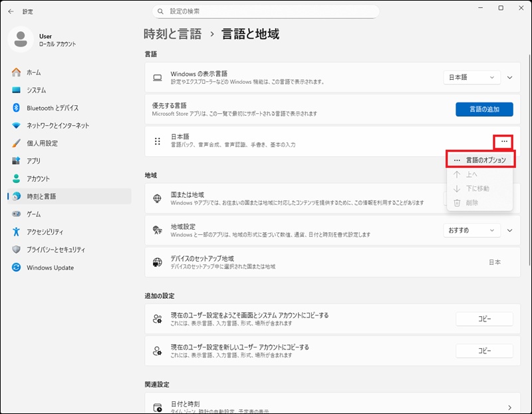The image size is (532, 414).
Task: Expand the Windows の表示言語 section chevron
Action: (x=510, y=77)
